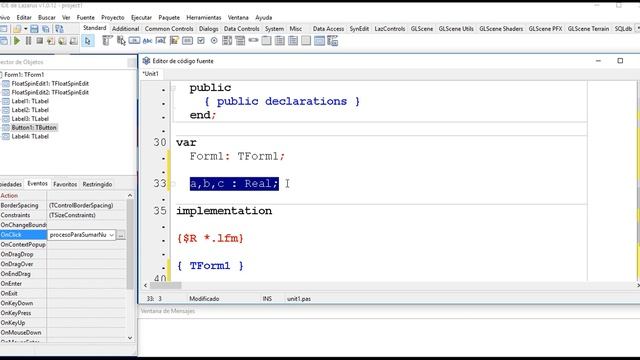The image size is (640, 360).
Task: Select FloatSpinEdit2 in the object tree
Action: [x=50, y=93]
